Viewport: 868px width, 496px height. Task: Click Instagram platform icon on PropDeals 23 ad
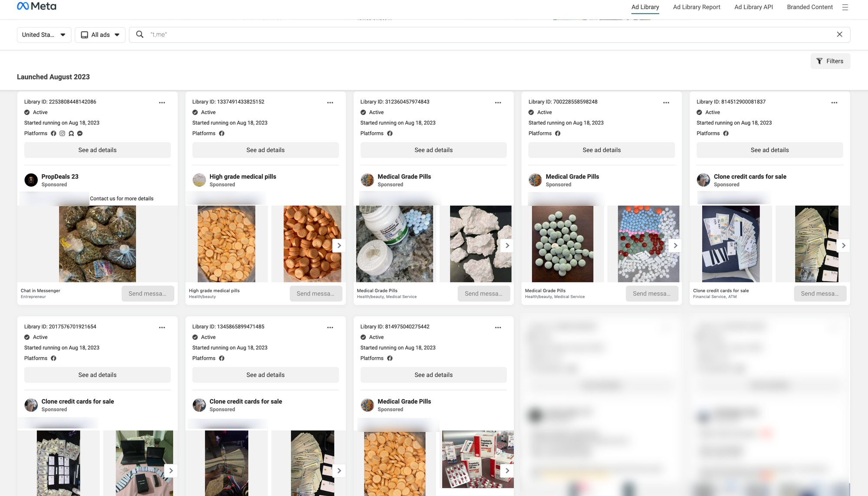point(62,134)
